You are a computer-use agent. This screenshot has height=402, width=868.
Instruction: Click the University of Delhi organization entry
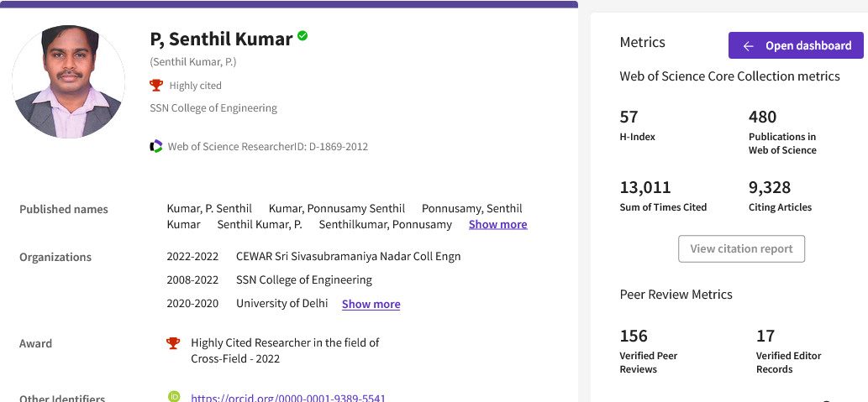tap(281, 304)
